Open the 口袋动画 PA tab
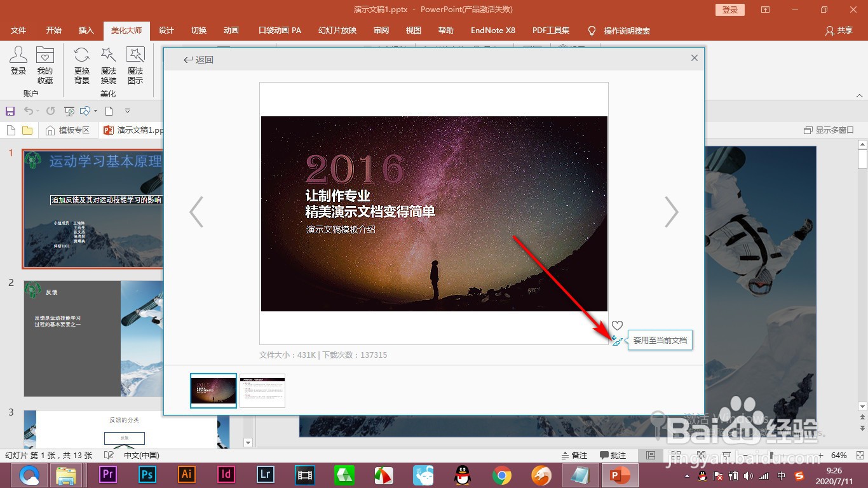868x488 pixels. (x=280, y=30)
